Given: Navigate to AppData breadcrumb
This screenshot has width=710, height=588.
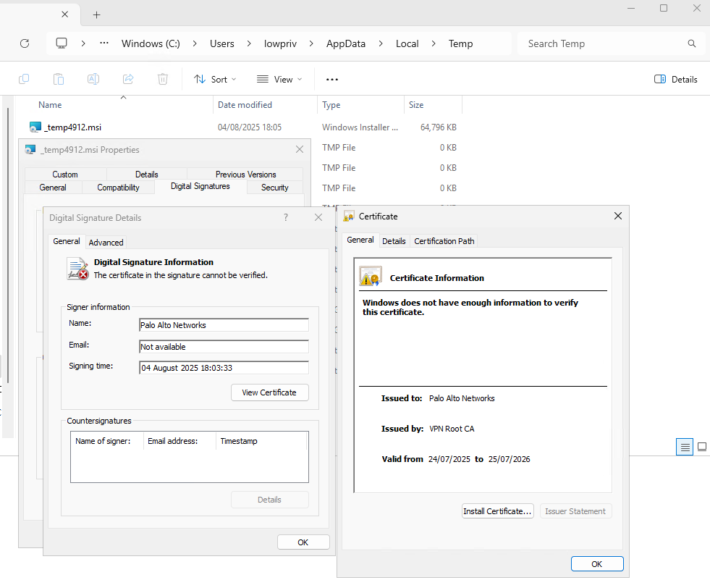Looking at the screenshot, I should tap(346, 43).
